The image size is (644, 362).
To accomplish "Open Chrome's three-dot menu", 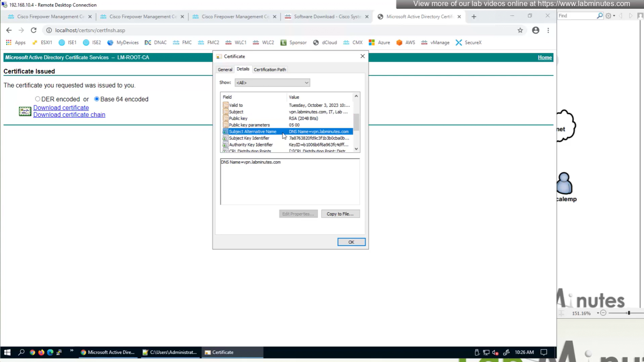I will [x=548, y=30].
